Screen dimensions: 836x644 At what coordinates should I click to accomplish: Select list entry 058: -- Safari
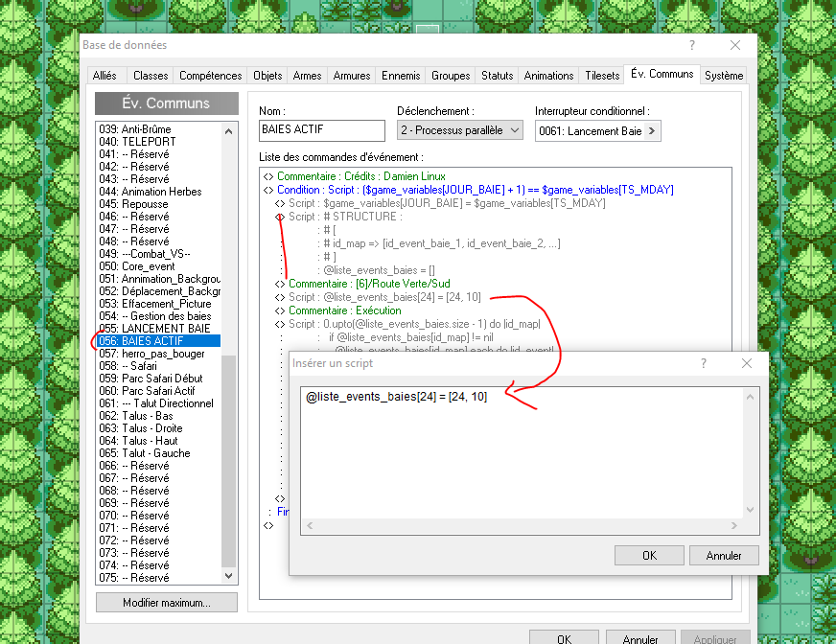[x=159, y=366]
